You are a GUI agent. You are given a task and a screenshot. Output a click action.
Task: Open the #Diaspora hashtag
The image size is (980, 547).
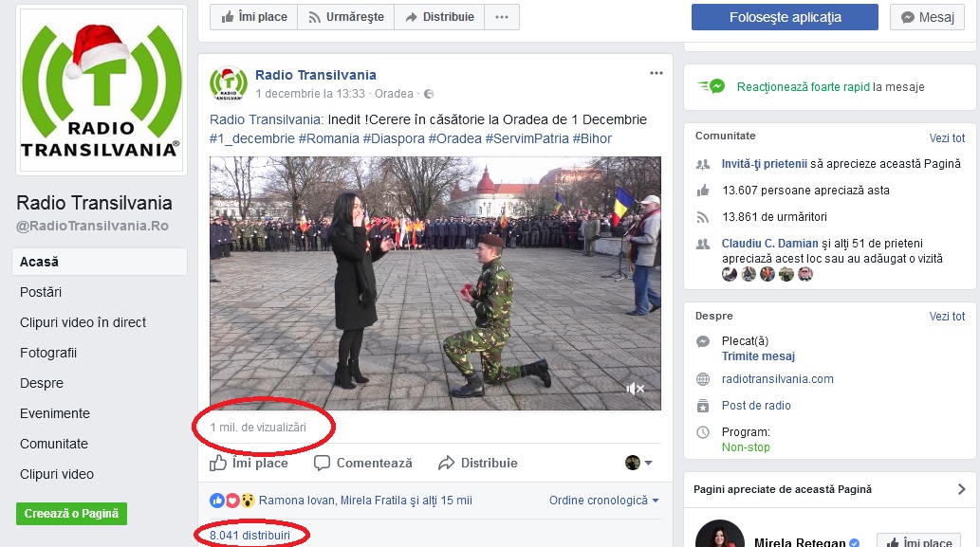click(x=394, y=138)
